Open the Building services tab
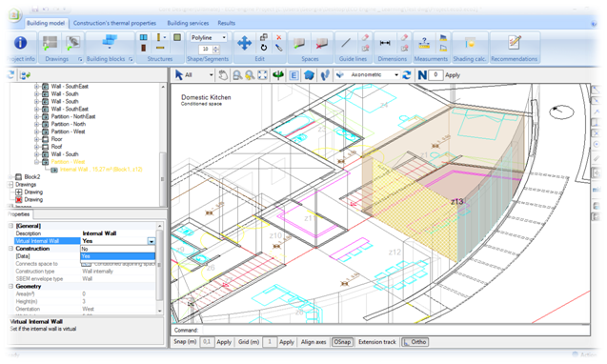The image size is (607, 364). 188,23
